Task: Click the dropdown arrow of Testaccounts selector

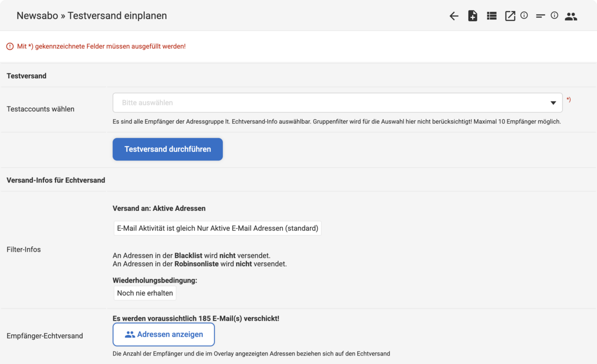Action: point(553,103)
